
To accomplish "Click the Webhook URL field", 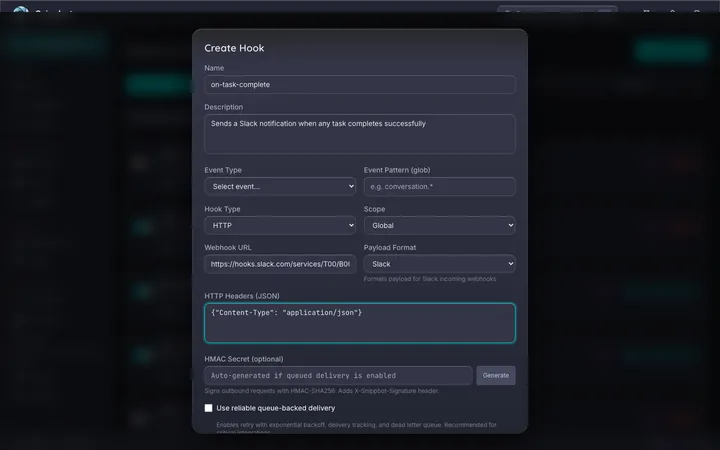I will click(280, 264).
